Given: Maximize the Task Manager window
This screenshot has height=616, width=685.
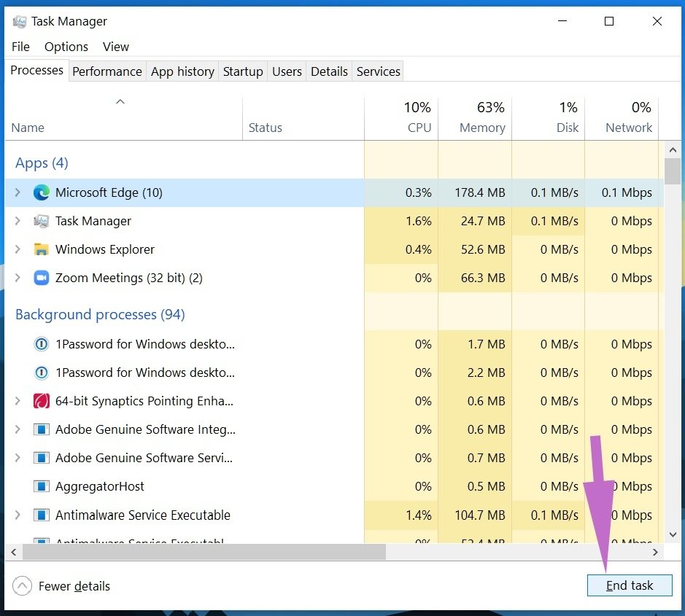Looking at the screenshot, I should [x=609, y=21].
